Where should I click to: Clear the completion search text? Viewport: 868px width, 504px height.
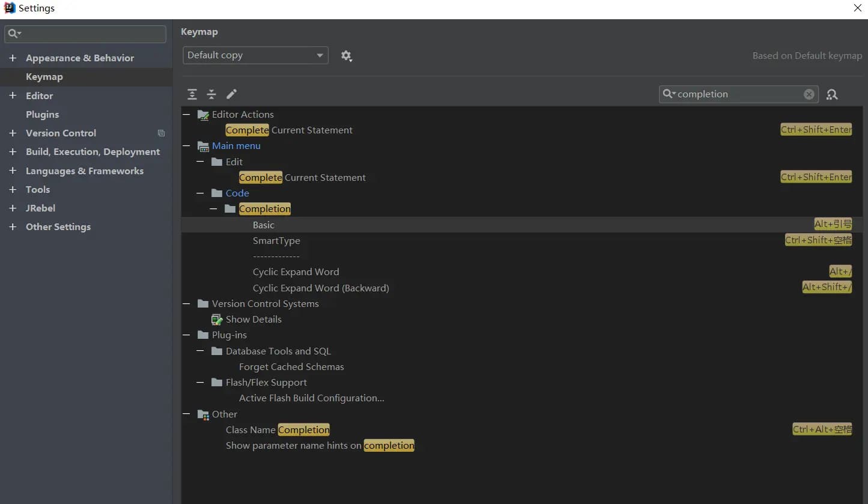tap(809, 94)
